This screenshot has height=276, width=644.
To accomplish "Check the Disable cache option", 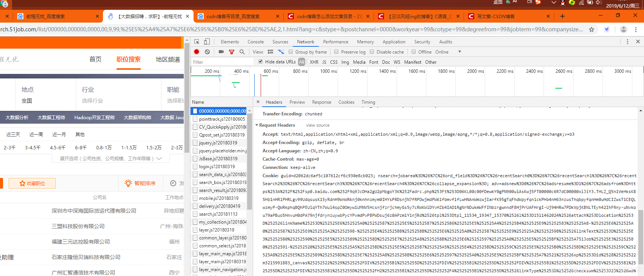I will (372, 52).
